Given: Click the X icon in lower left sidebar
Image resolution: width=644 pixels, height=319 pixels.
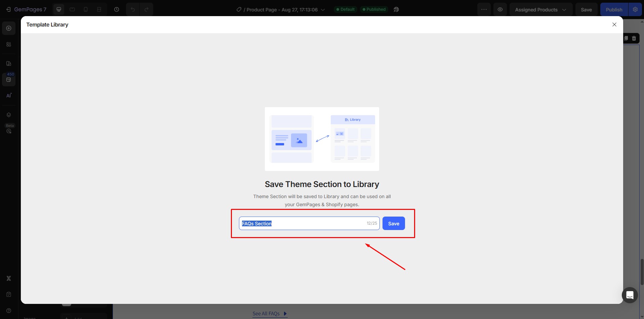Looking at the screenshot, I should (x=9, y=278).
